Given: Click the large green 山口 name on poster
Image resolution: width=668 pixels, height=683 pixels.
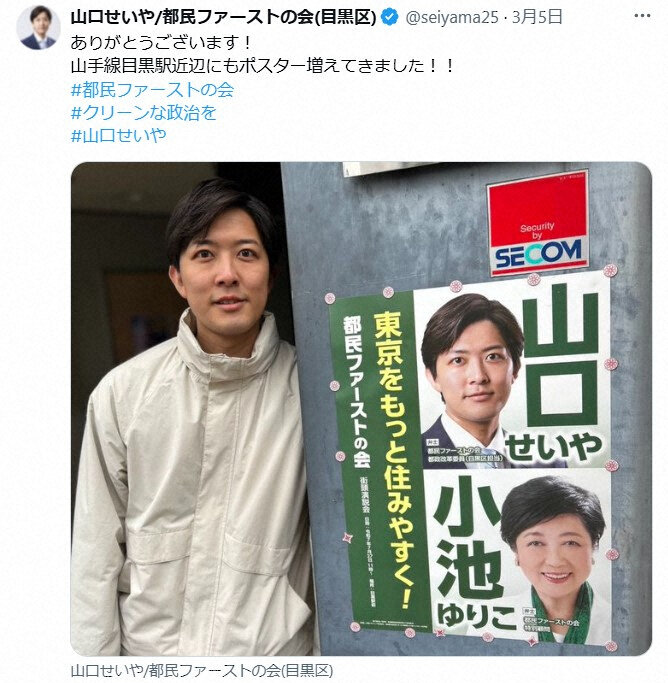Looking at the screenshot, I should point(560,355).
